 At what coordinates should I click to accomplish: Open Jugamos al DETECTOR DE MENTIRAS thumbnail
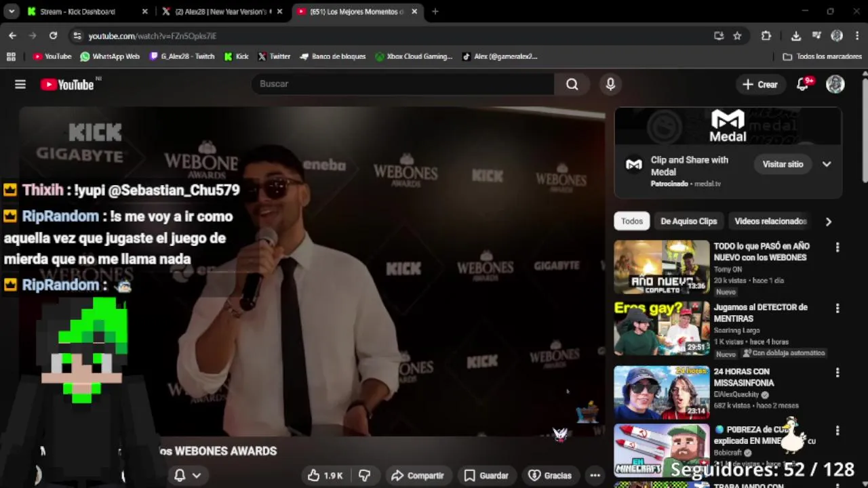pyautogui.click(x=662, y=329)
